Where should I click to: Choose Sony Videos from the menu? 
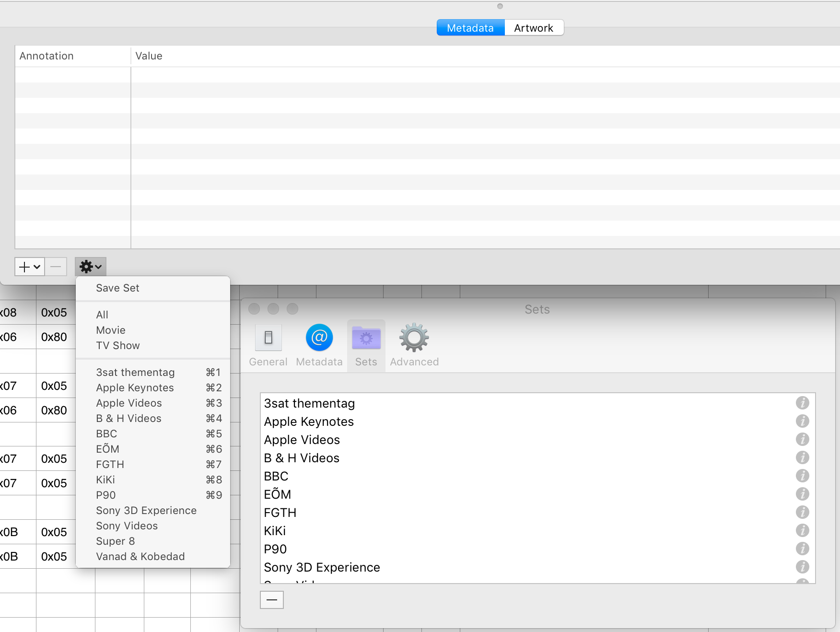[x=153, y=526]
